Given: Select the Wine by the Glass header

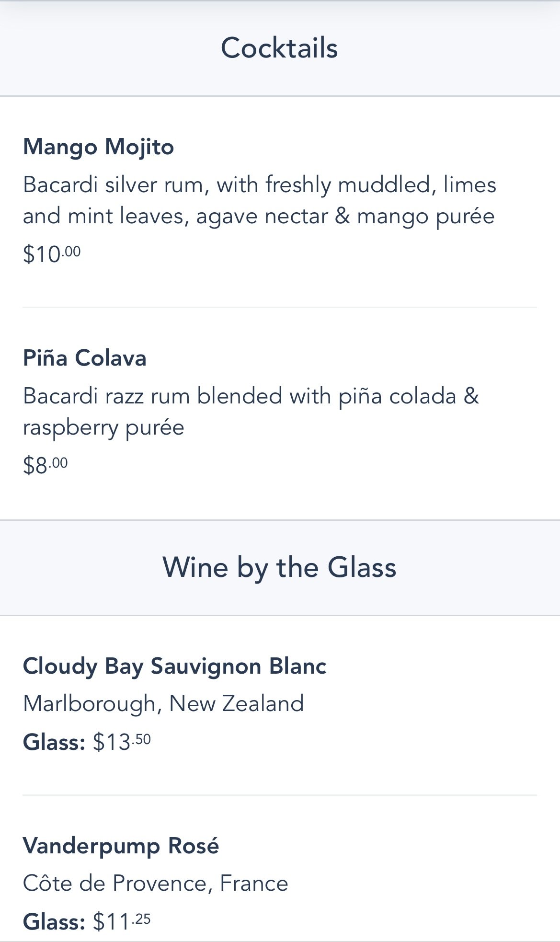Looking at the screenshot, I should [x=279, y=567].
